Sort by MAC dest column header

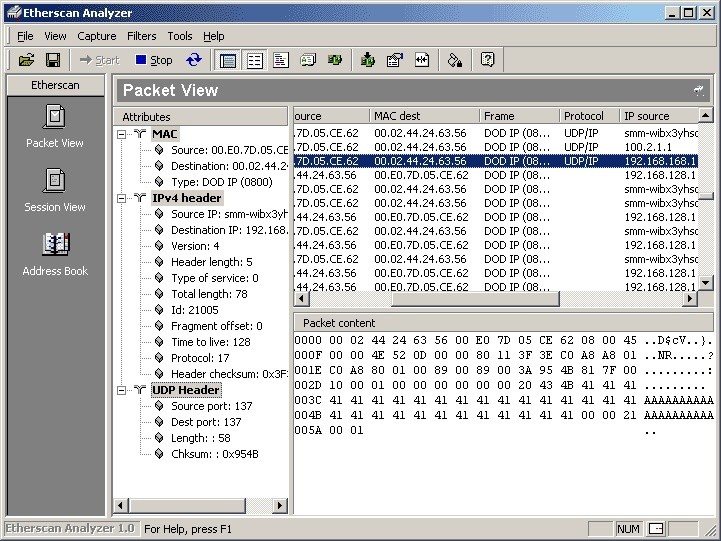click(424, 116)
